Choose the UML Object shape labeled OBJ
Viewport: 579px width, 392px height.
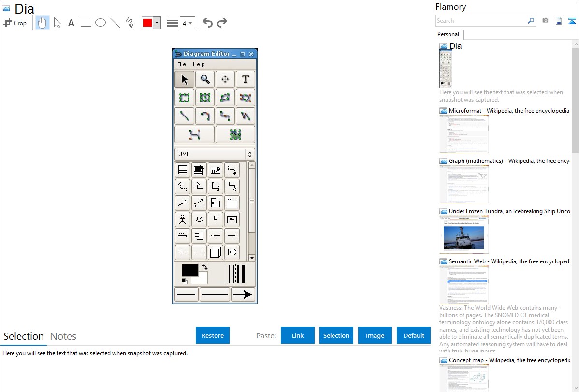pyautogui.click(x=232, y=219)
